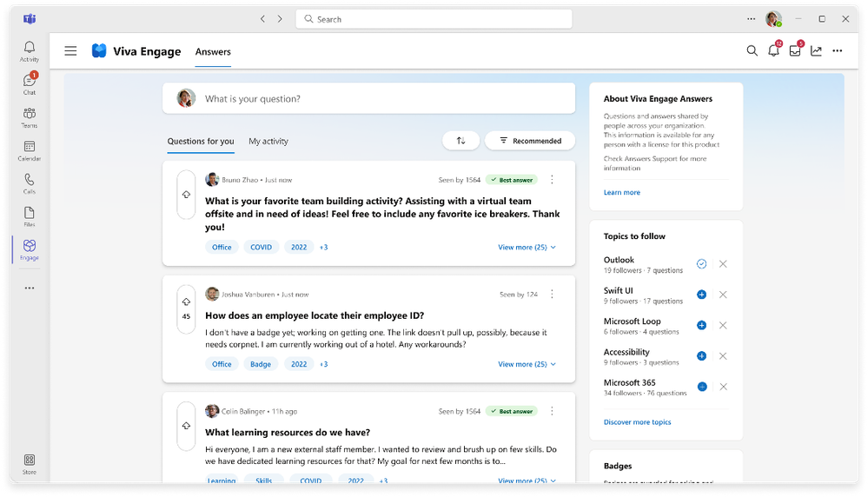The image size is (868, 497).
Task: Open Bruno Zhao's profile avatar
Action: point(212,179)
